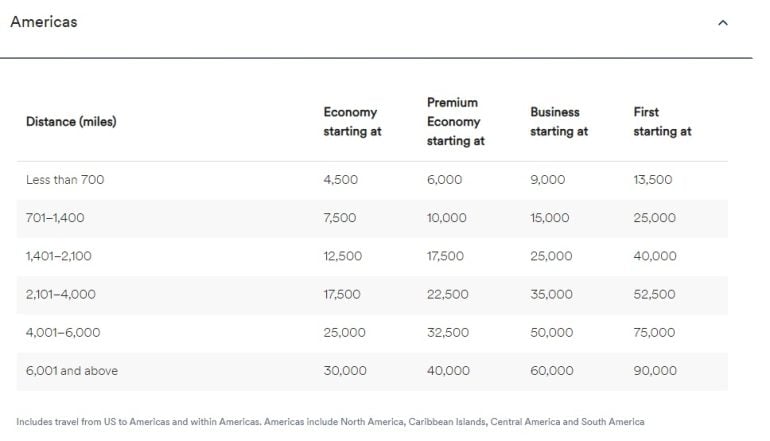Click the 13,500 First class value
Viewport: 770px width, 441px height.
(653, 180)
